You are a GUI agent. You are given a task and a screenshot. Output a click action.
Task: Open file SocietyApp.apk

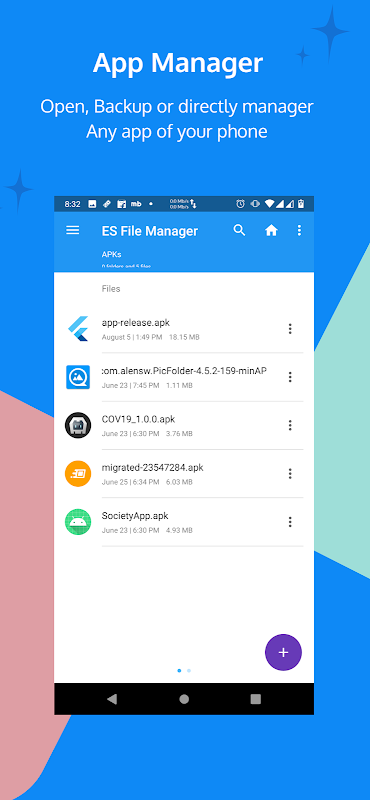point(184,521)
